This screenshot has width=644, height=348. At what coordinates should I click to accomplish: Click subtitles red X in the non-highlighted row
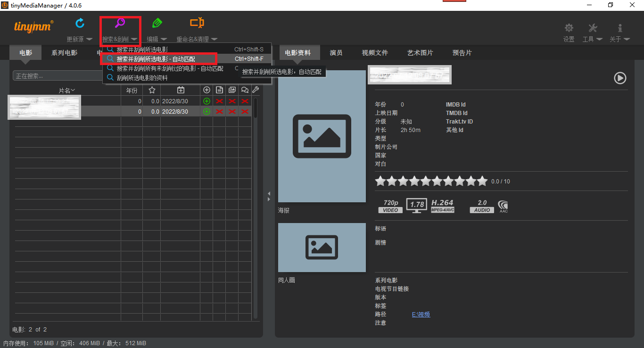(245, 101)
